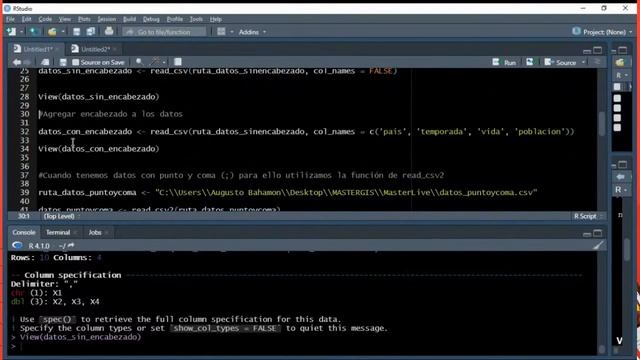Image resolution: width=640 pixels, height=360 pixels.
Task: Click the Create a Project icon
Action: click(x=35, y=31)
